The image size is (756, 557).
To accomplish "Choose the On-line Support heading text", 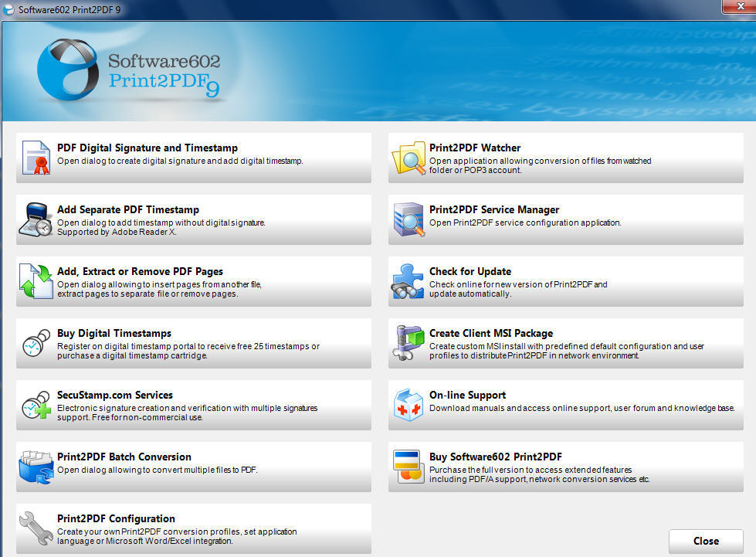I will click(x=468, y=395).
